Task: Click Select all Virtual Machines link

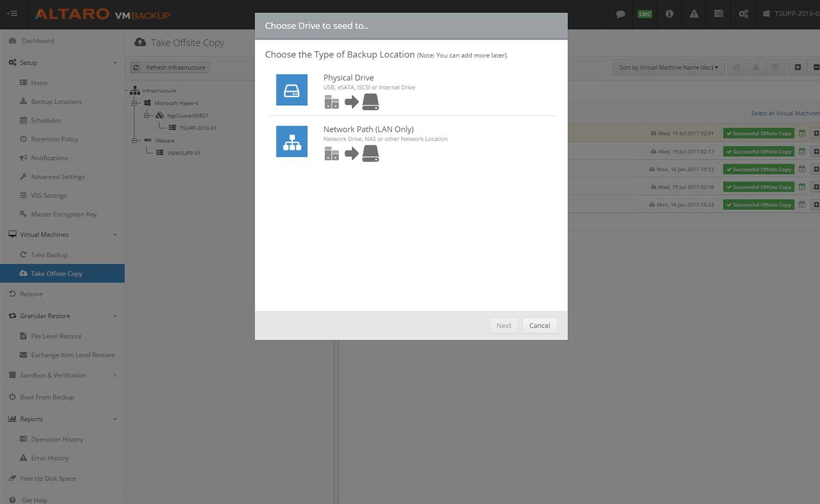Action: (x=785, y=113)
